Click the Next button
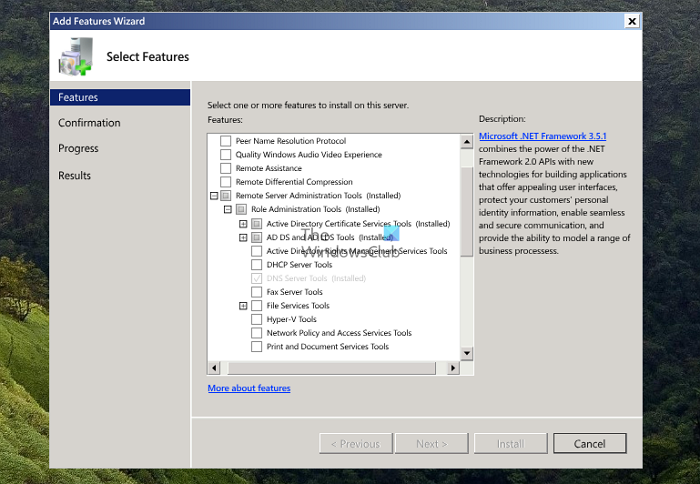 coord(432,443)
